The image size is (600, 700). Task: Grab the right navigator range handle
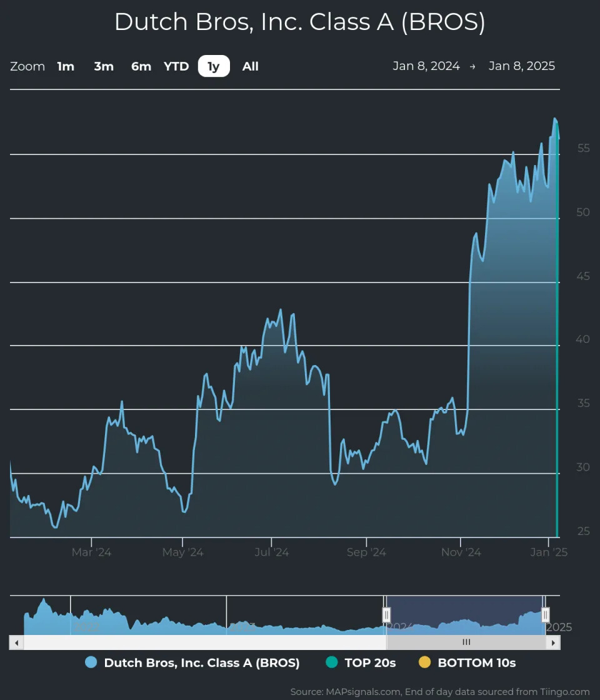[545, 615]
